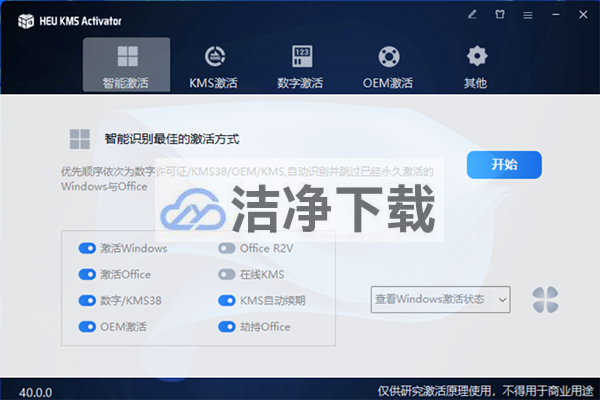Screen dimensions: 600x400
Task: Click the four-leaf clover icon
Action: pyautogui.click(x=545, y=300)
